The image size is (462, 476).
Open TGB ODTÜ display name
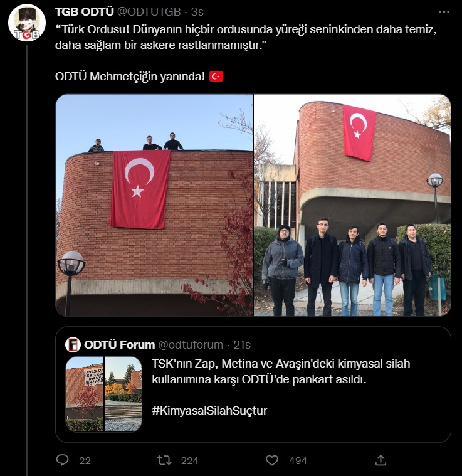[85, 11]
